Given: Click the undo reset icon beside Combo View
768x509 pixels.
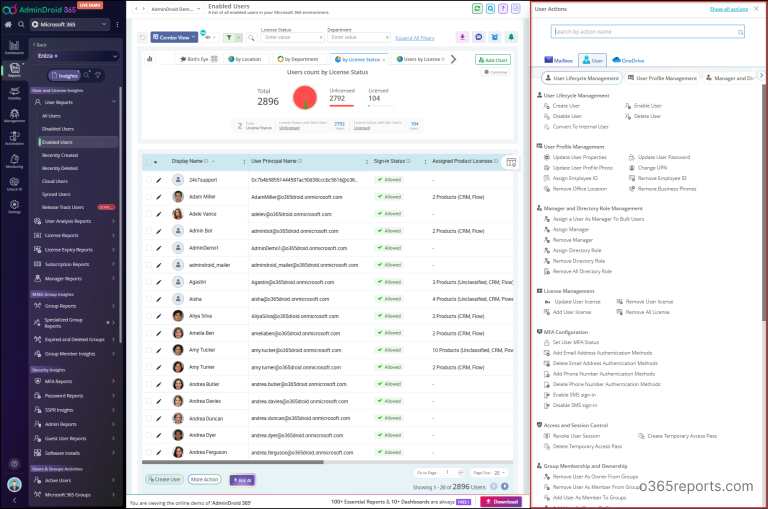Looking at the screenshot, I should (143, 37).
